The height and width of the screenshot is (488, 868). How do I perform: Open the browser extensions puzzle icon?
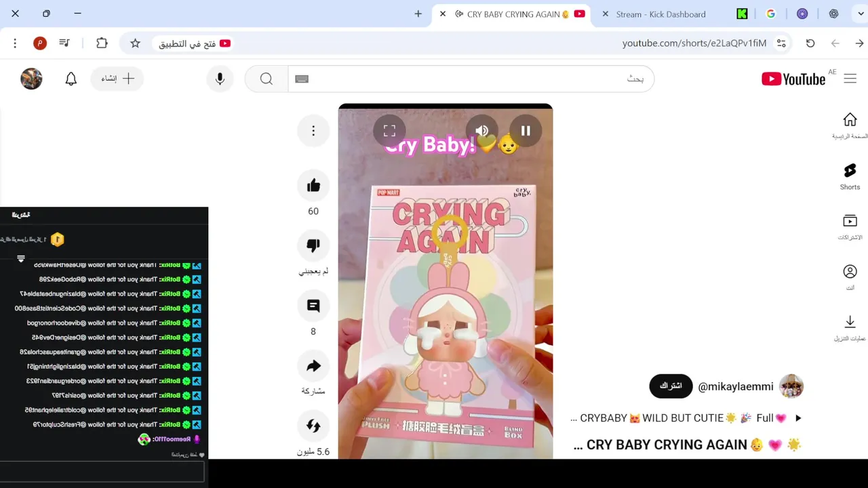coord(102,43)
